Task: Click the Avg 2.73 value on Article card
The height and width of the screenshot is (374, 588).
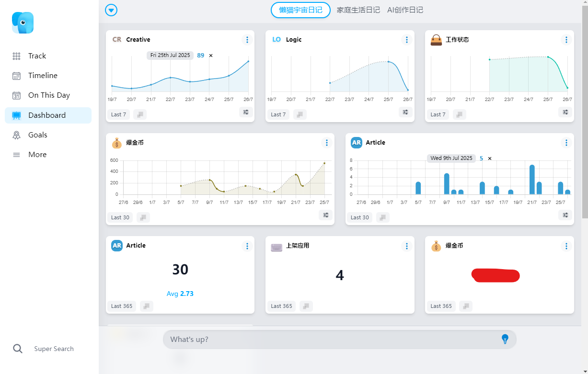Action: click(180, 294)
